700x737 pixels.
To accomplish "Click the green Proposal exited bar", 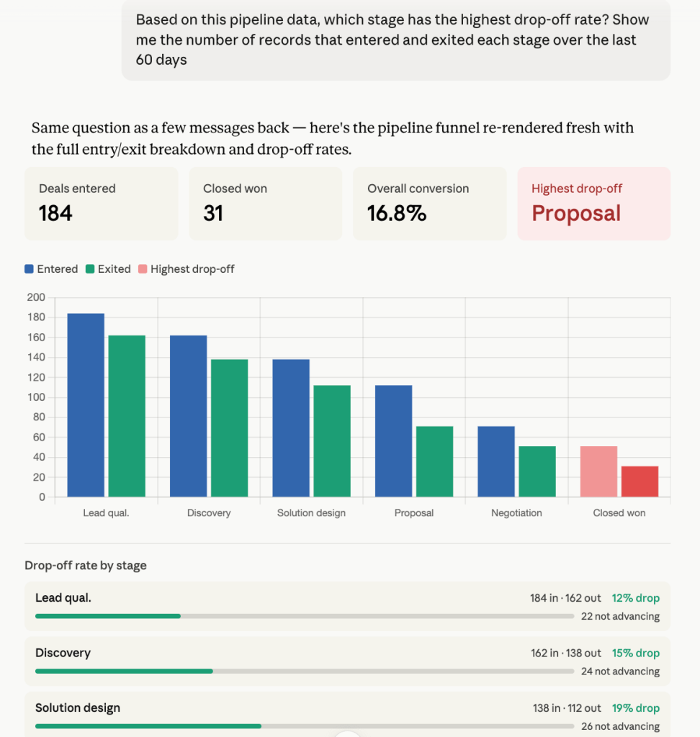I will coord(435,461).
